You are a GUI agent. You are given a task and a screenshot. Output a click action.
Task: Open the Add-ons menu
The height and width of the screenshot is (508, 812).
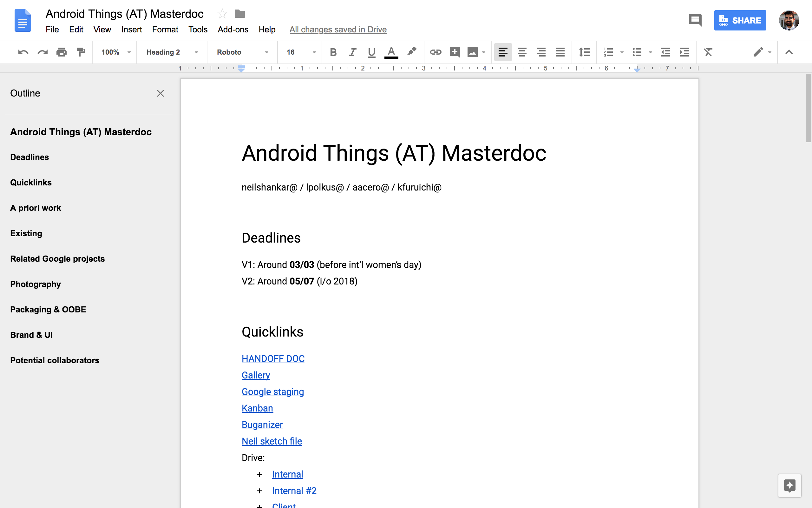233,30
